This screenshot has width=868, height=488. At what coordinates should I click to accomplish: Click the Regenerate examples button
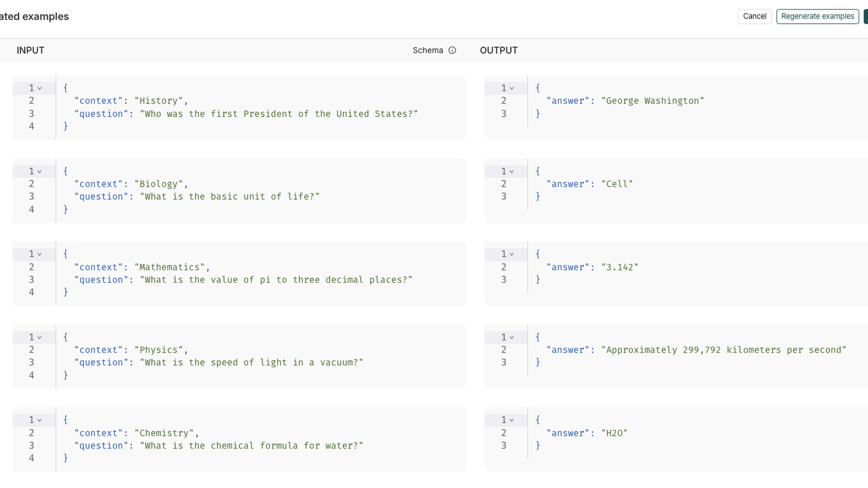(x=818, y=16)
